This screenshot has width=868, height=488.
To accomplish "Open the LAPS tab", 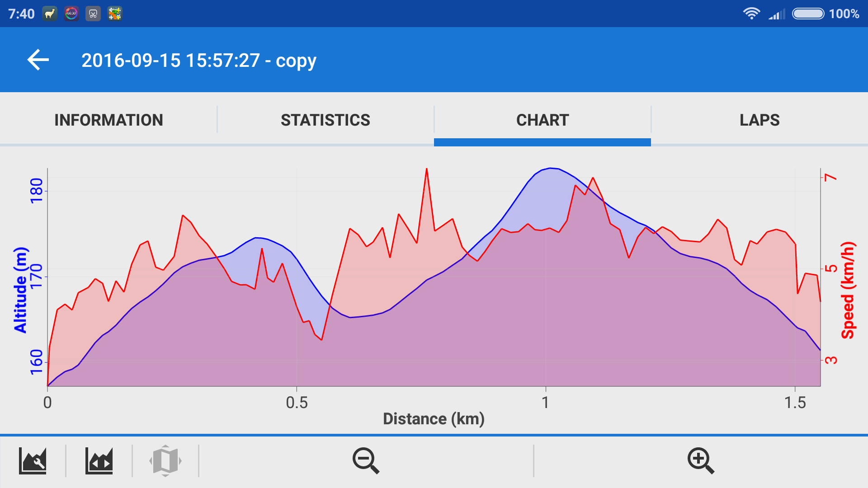I will 759,120.
